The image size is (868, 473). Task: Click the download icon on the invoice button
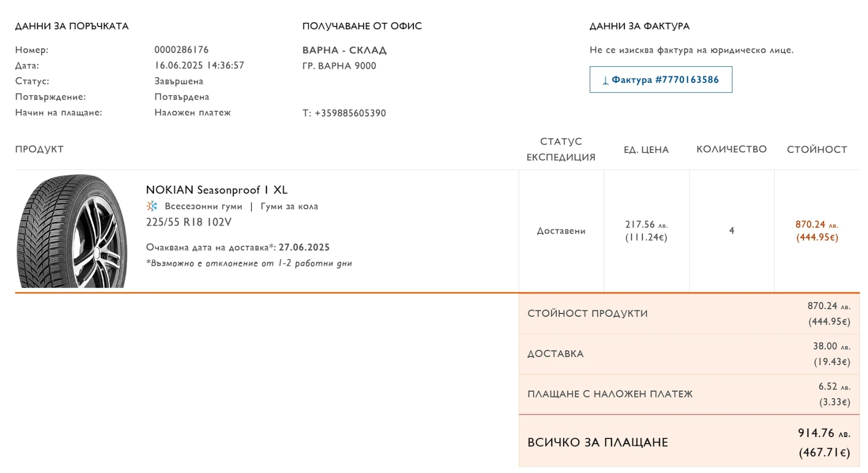pyautogui.click(x=605, y=79)
